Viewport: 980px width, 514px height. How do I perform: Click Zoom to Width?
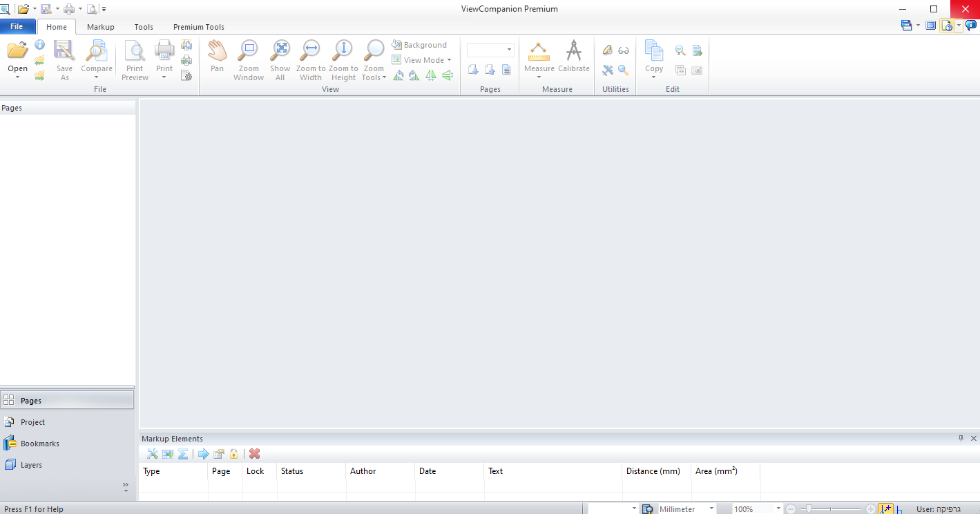(x=311, y=61)
